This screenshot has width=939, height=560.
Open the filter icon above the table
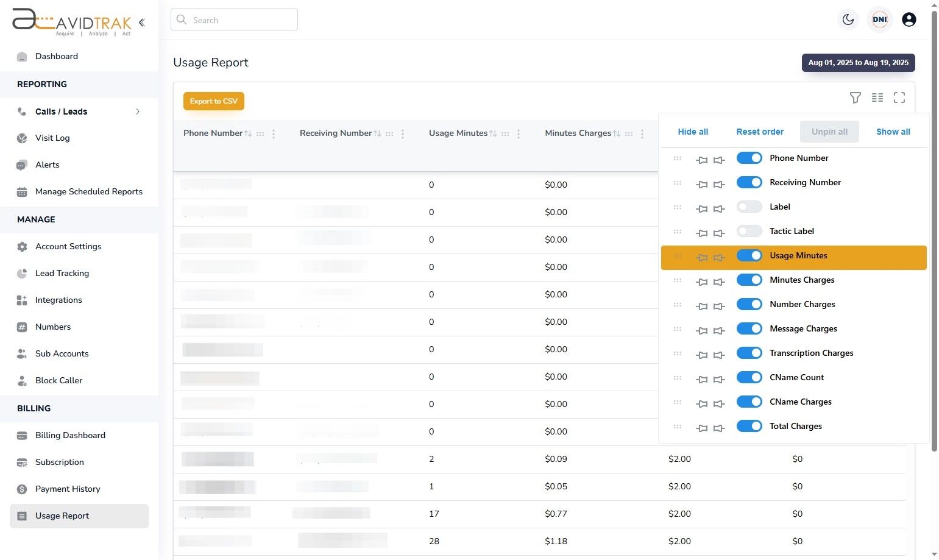pos(856,97)
